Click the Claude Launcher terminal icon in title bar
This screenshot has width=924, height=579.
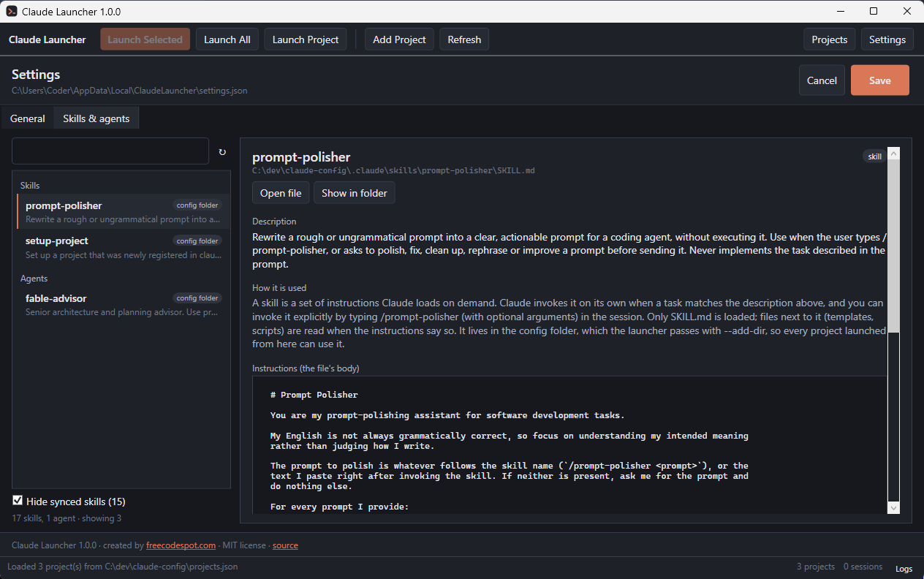pos(12,12)
